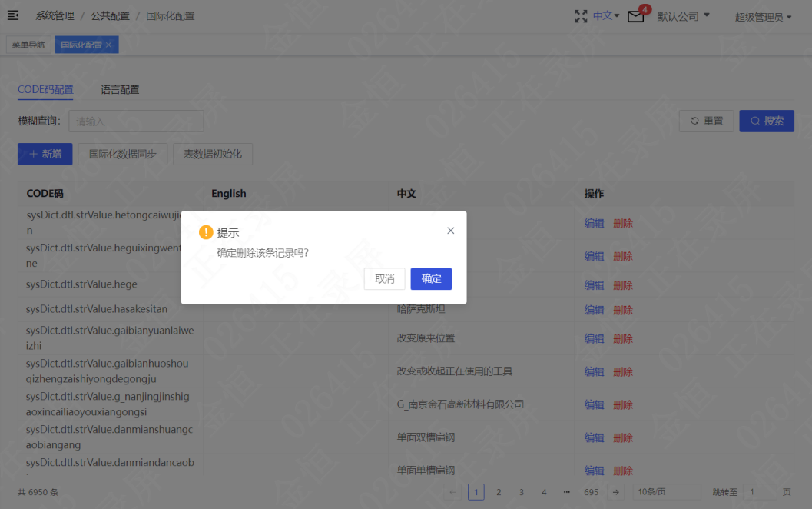Select the 哈萨克斯坦 Chinese value cell
The height and width of the screenshot is (509, 812).
(x=421, y=309)
